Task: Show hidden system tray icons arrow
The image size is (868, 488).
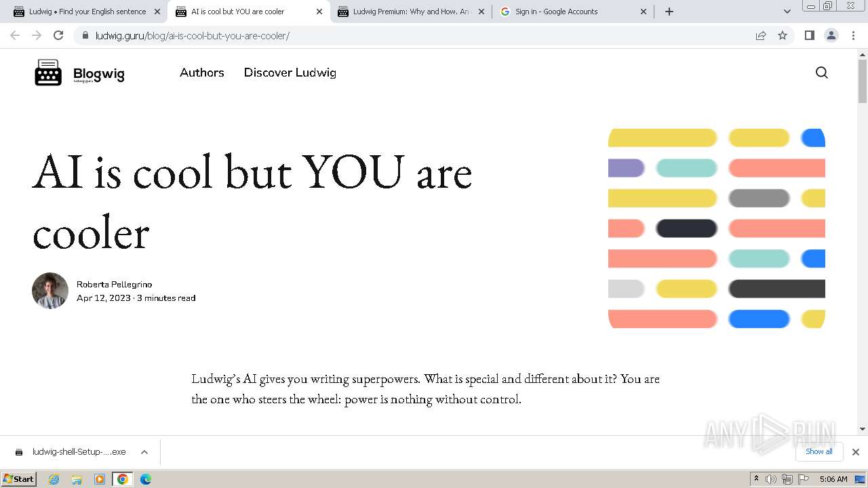Action: [x=756, y=479]
